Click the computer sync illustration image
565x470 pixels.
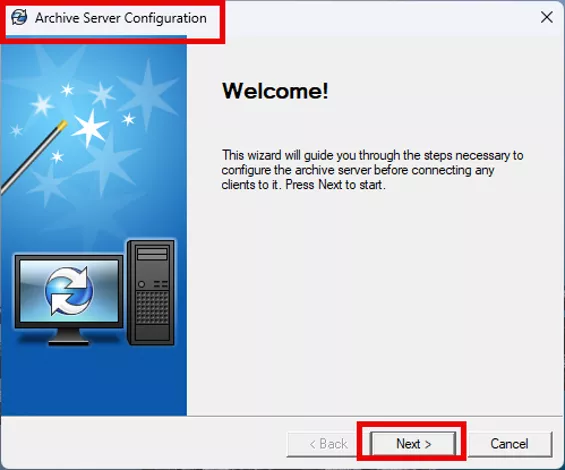coord(94,292)
